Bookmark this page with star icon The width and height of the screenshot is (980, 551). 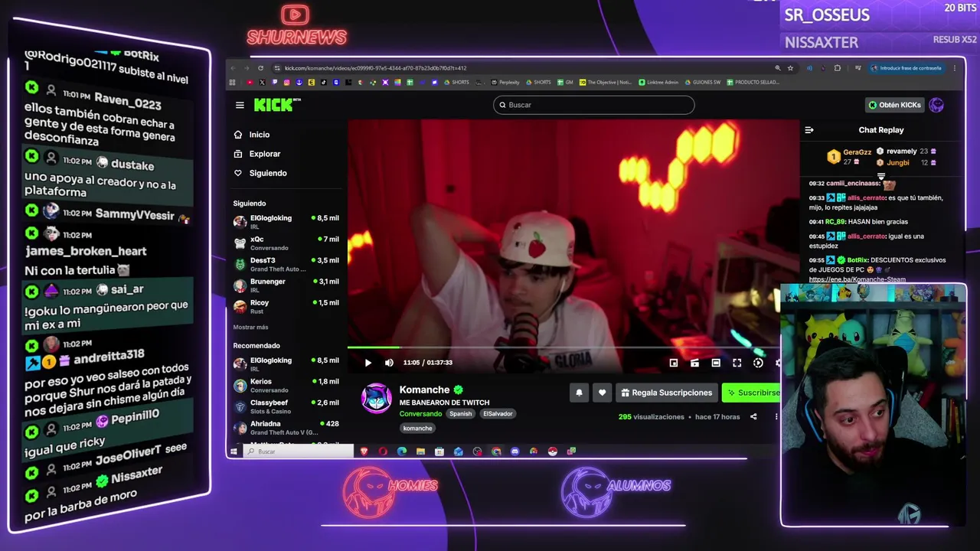(x=790, y=68)
